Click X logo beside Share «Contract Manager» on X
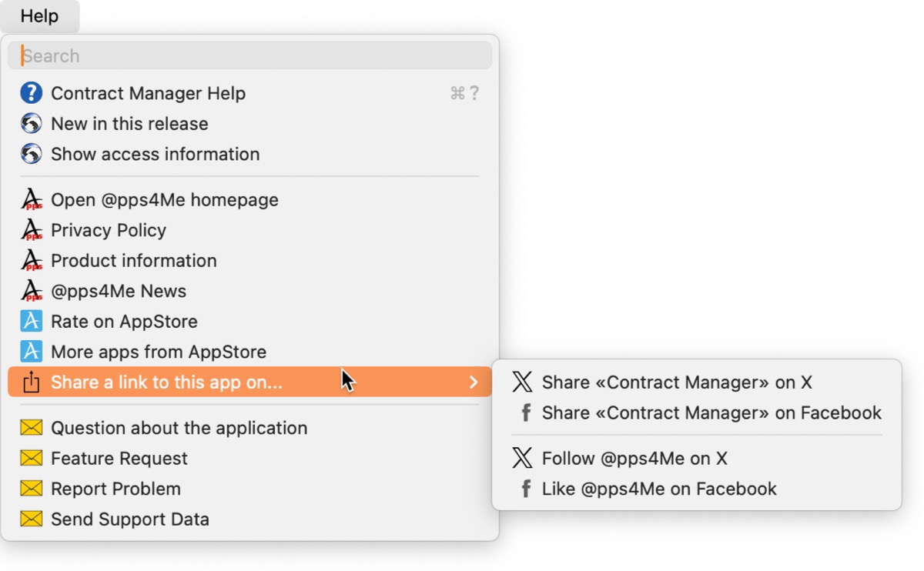Image resolution: width=924 pixels, height=571 pixels. point(522,382)
